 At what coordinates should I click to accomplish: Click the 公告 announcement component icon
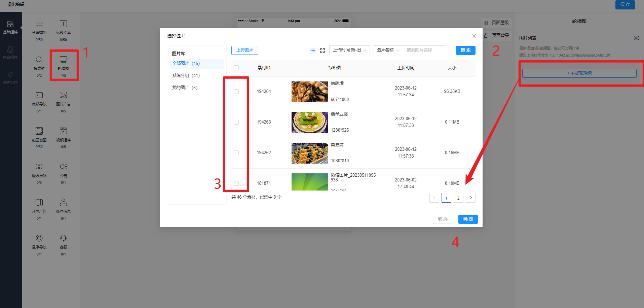[63, 167]
